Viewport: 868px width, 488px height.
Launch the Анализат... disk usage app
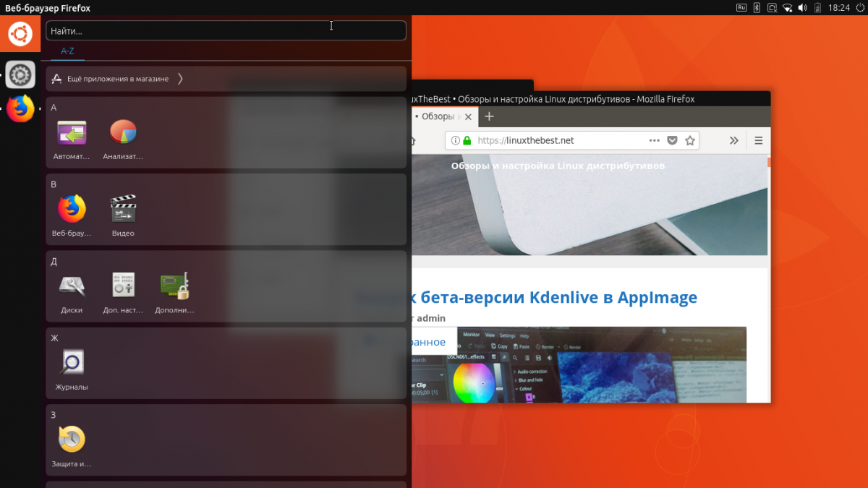click(123, 140)
